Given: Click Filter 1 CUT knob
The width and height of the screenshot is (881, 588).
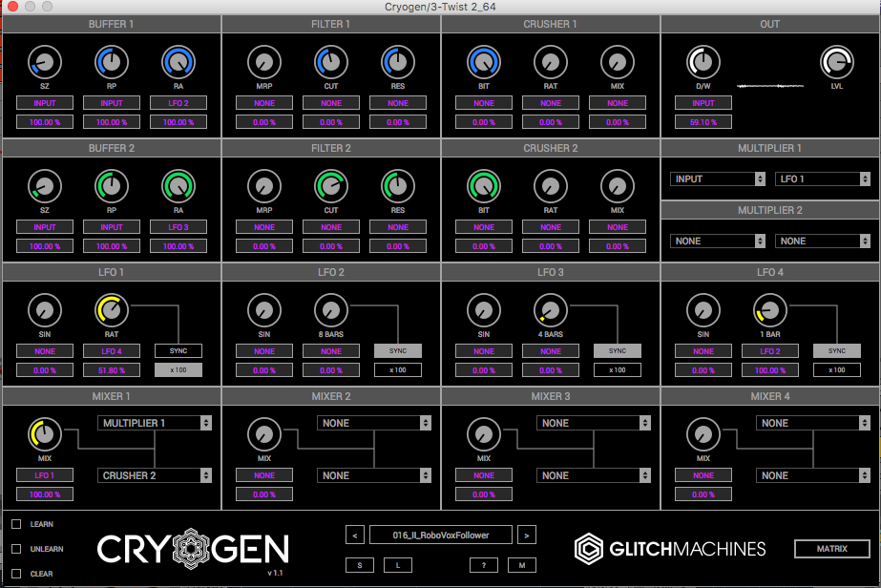Looking at the screenshot, I should [x=331, y=62].
